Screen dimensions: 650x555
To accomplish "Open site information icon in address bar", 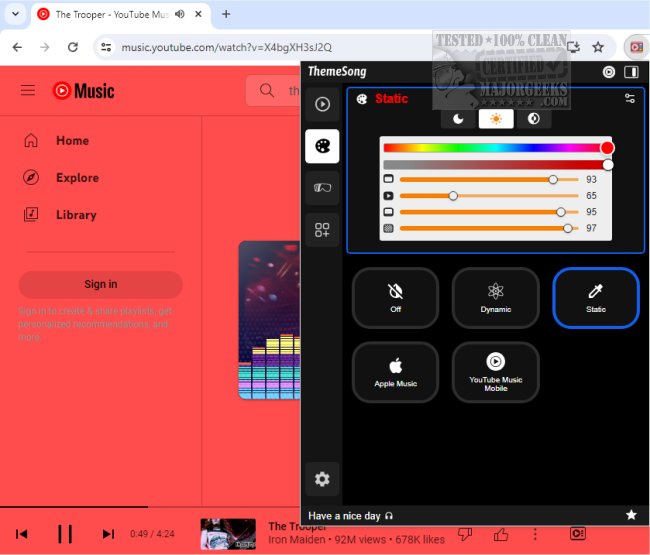I will point(106,47).
